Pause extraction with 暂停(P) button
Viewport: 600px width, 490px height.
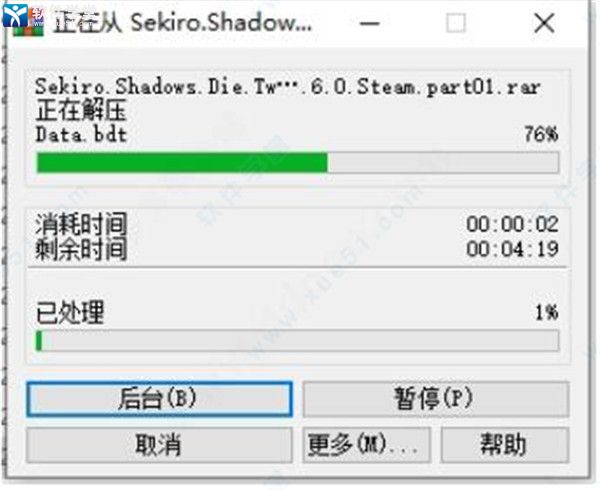(436, 399)
